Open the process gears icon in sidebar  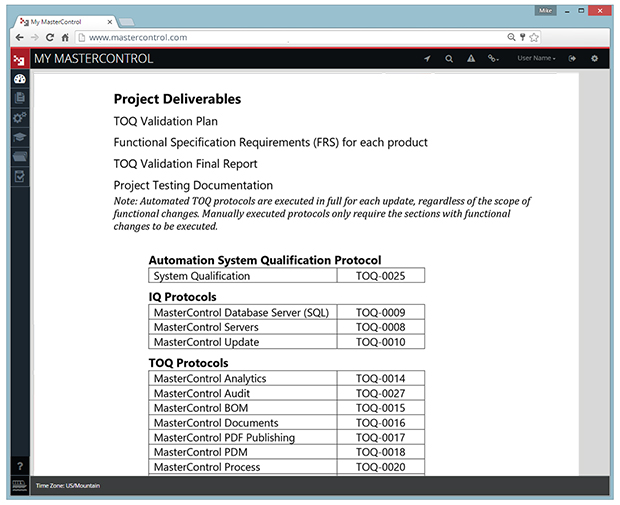tap(20, 117)
